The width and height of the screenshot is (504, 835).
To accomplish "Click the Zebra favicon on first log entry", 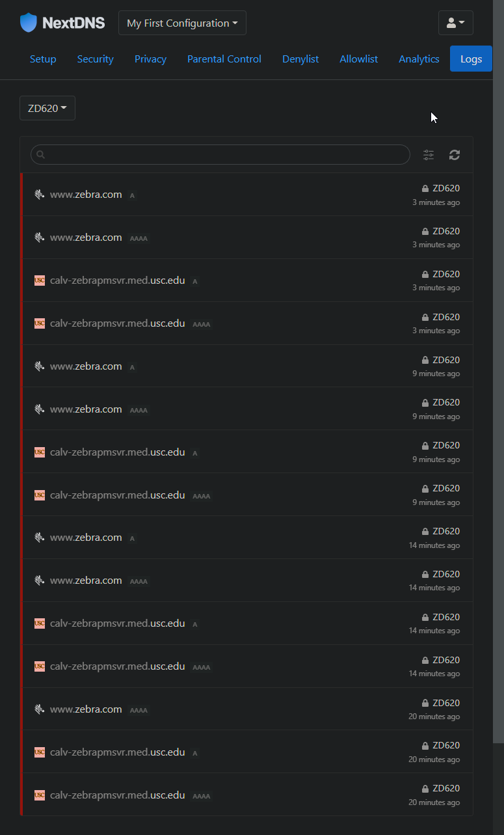I will point(40,195).
